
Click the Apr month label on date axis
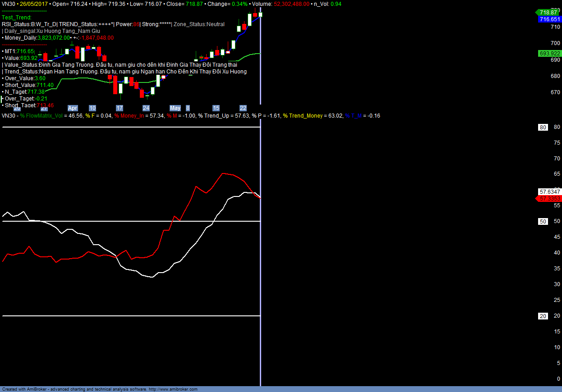pyautogui.click(x=73, y=108)
